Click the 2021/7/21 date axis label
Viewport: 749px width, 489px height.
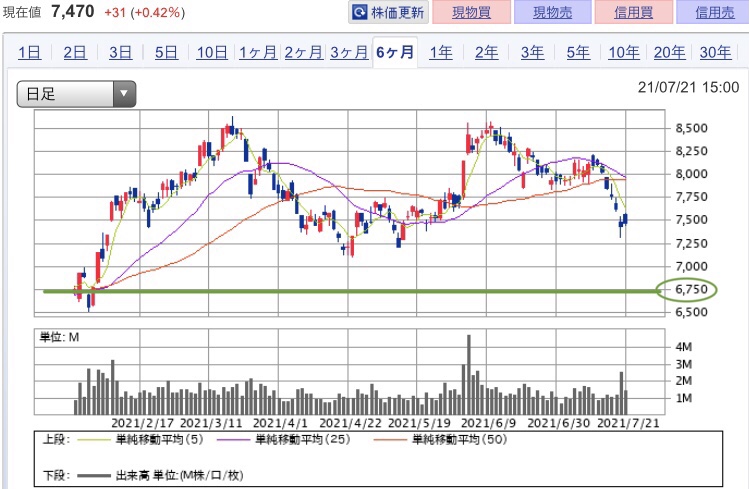point(628,423)
